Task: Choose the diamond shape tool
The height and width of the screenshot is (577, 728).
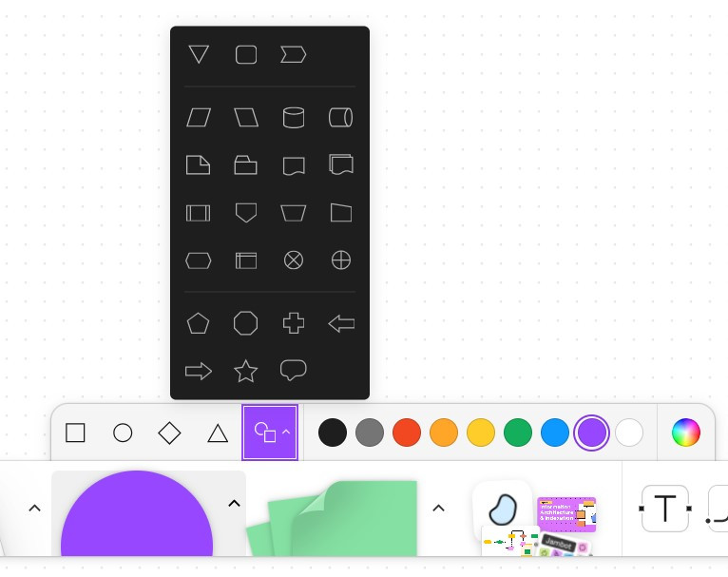Action: pyautogui.click(x=169, y=433)
